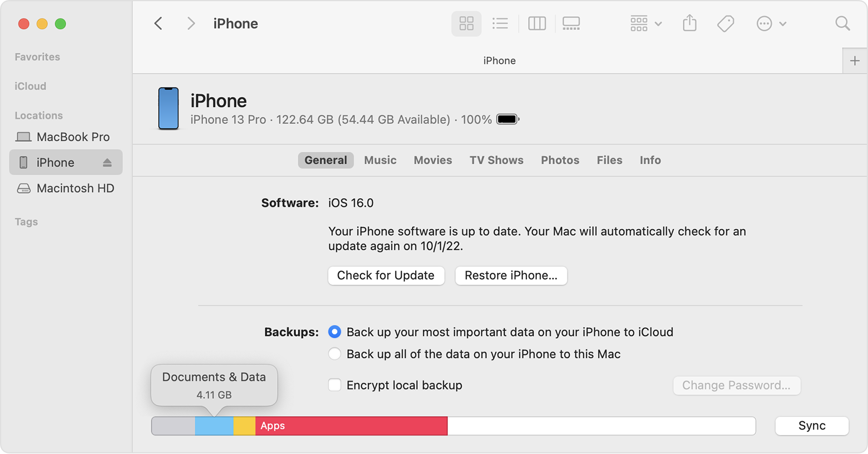The image size is (868, 454).
Task: Eject the iPhone from sidebar
Action: point(107,162)
